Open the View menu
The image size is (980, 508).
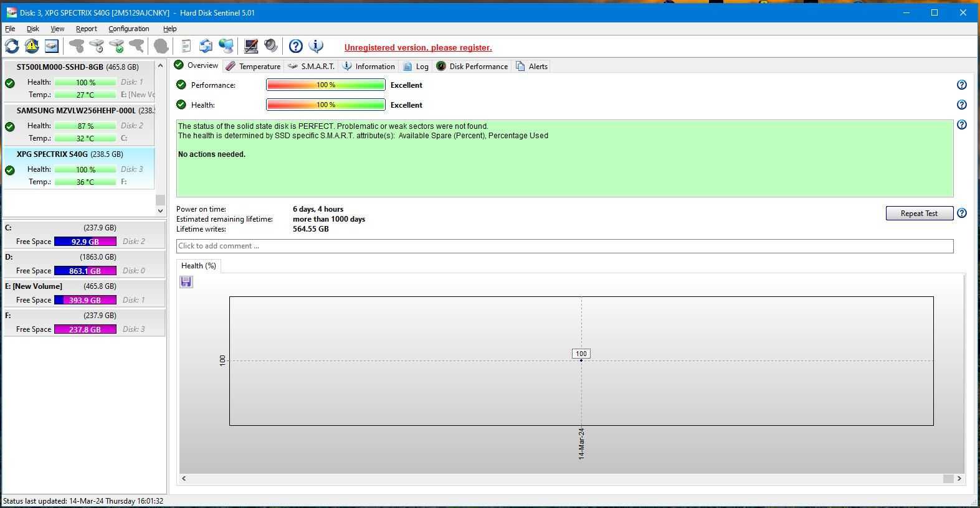click(57, 29)
